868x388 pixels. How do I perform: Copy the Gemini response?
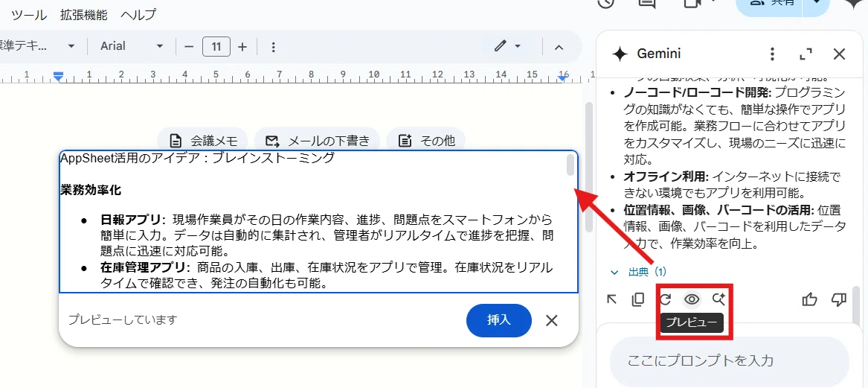637,299
